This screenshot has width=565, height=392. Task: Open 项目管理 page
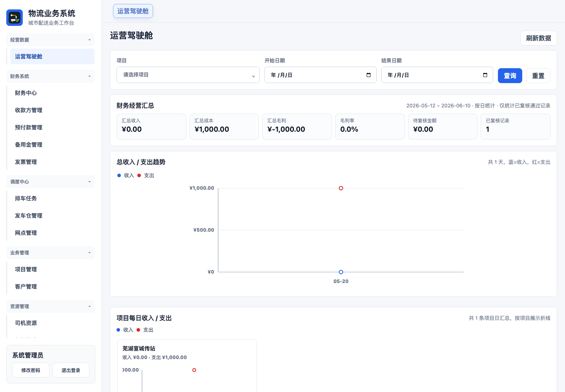point(52,269)
